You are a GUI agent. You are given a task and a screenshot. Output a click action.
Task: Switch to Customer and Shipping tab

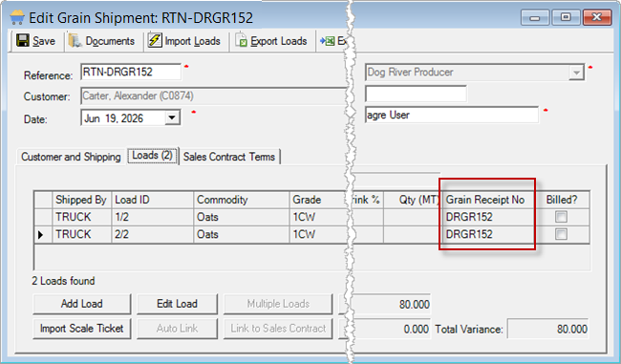click(71, 157)
